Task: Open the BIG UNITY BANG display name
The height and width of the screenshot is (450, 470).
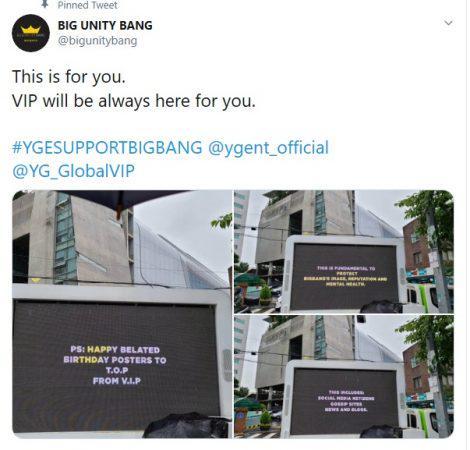Action: pyautogui.click(x=105, y=25)
